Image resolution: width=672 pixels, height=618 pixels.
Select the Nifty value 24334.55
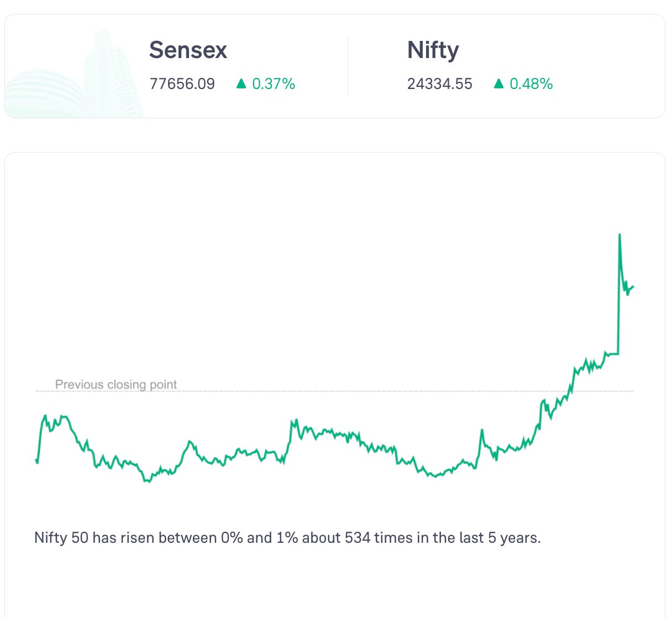[440, 84]
